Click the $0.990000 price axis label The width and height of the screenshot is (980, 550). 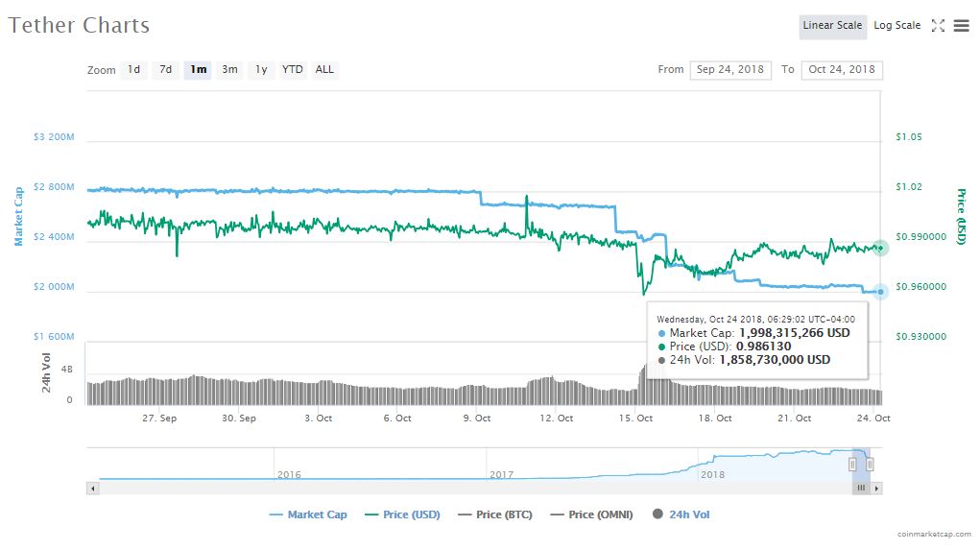click(x=921, y=237)
